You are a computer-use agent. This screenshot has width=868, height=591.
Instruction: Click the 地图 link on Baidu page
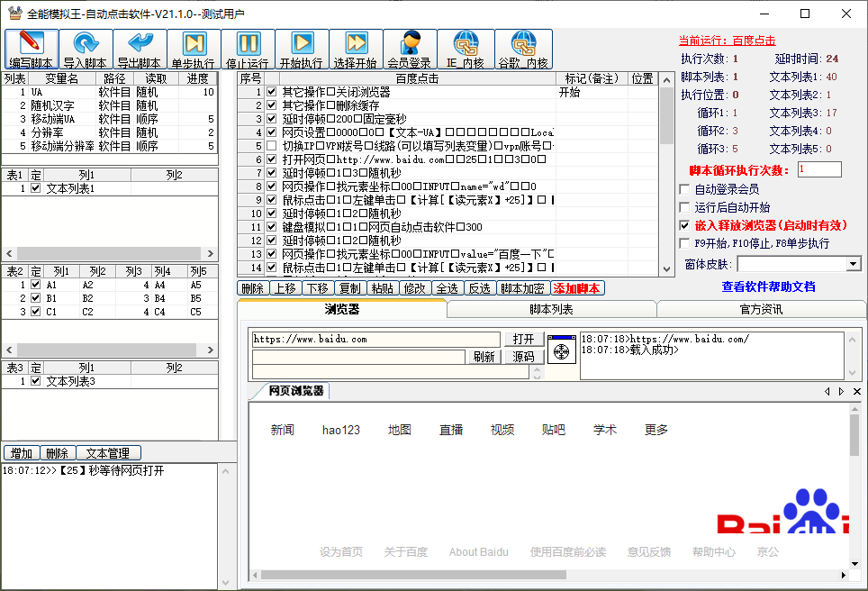[x=400, y=430]
